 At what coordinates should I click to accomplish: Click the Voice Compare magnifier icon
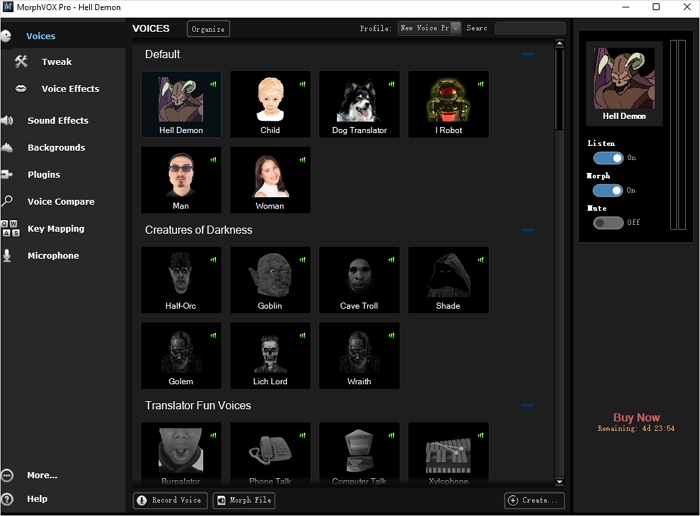[x=7, y=201]
